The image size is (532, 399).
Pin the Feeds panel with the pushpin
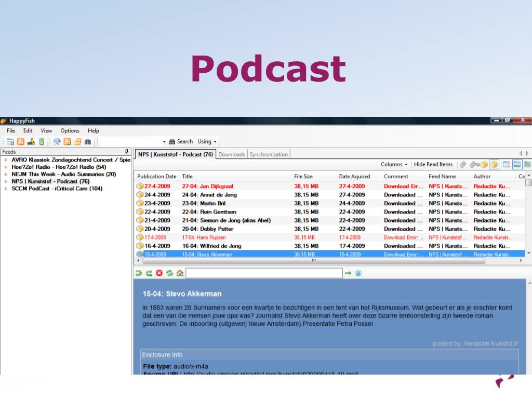tap(127, 151)
